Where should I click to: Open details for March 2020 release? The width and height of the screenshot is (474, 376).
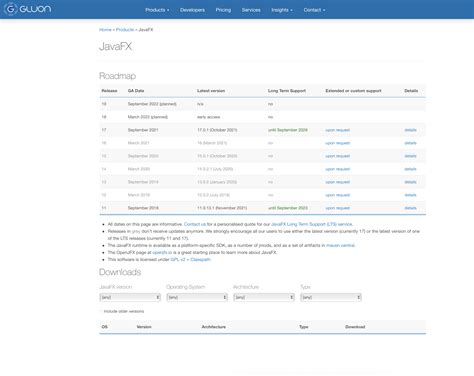tap(410, 169)
